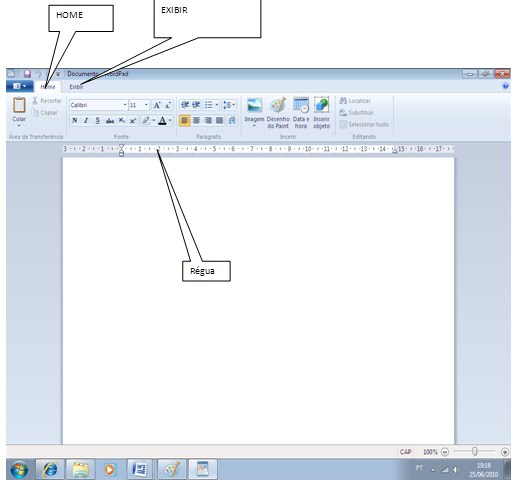Screen dimensions: 519x488
Task: Copy selection with Copiar
Action: (45, 113)
